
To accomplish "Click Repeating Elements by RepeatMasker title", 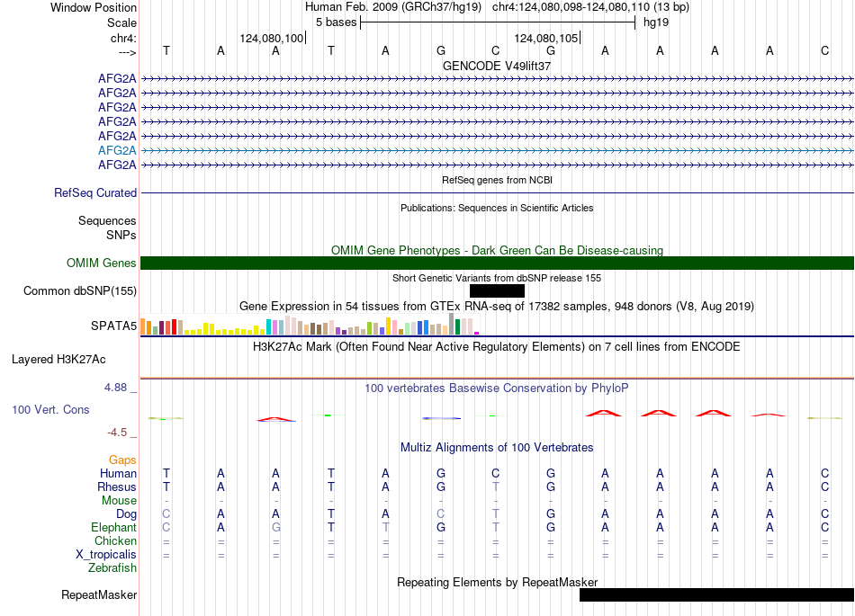I will (x=498, y=582).
